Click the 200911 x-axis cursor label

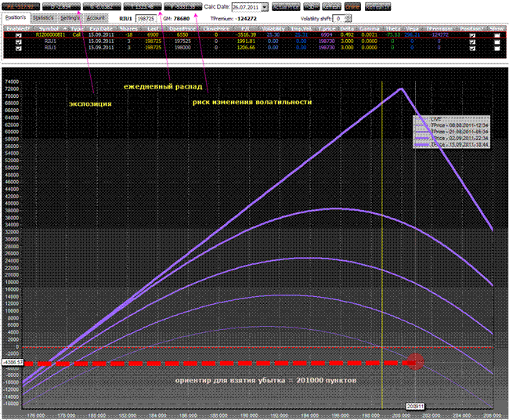click(x=415, y=407)
